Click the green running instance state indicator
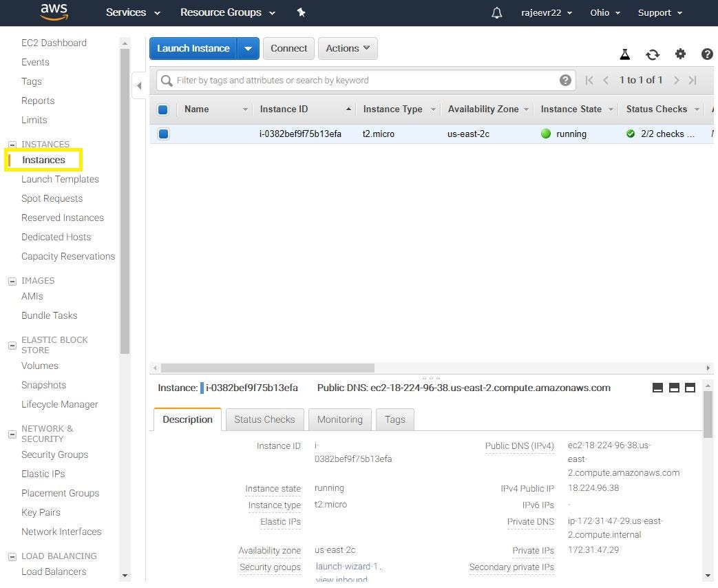The width and height of the screenshot is (718, 588). click(x=547, y=134)
